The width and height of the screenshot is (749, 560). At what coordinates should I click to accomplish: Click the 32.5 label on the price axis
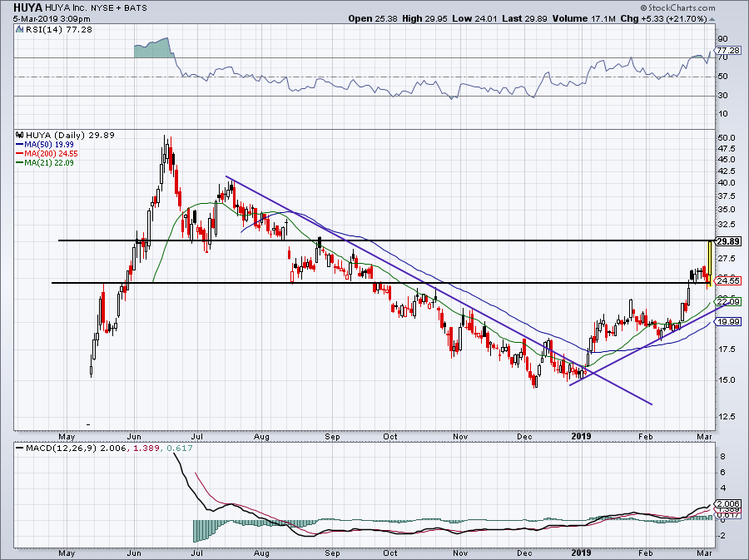click(726, 225)
